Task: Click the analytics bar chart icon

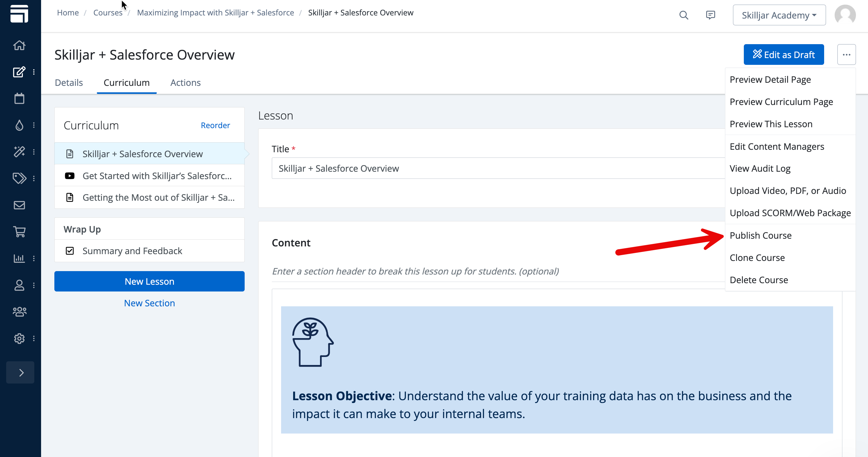Action: click(19, 258)
